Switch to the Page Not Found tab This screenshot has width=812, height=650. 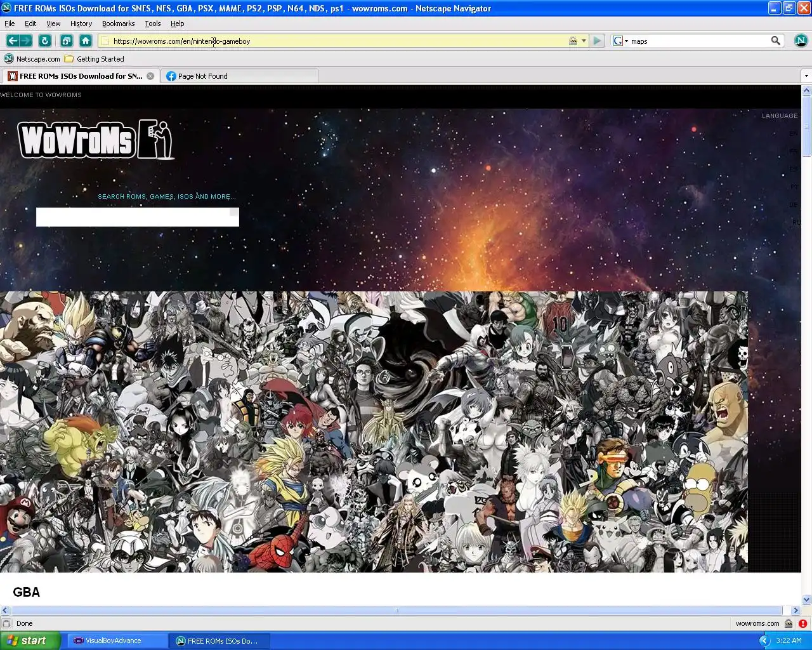click(x=239, y=76)
